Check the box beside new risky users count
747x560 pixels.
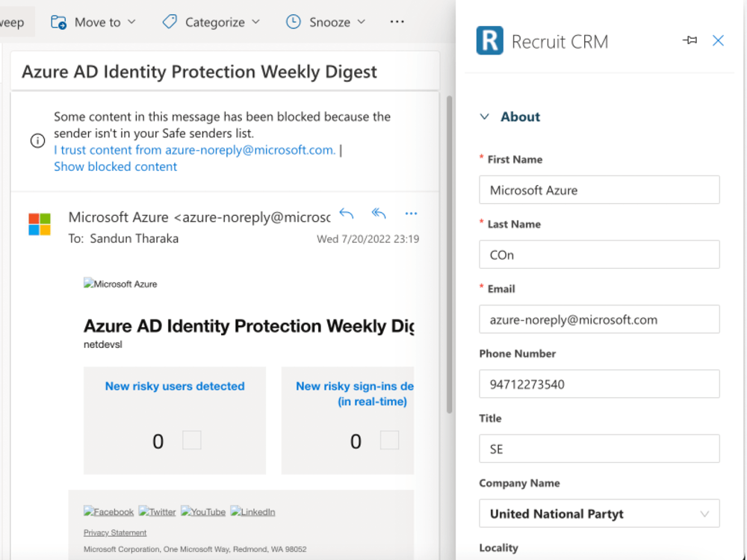[191, 441]
